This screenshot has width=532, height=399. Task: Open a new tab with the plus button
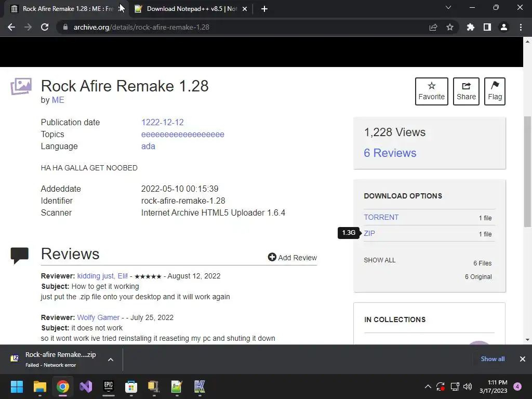point(264,9)
